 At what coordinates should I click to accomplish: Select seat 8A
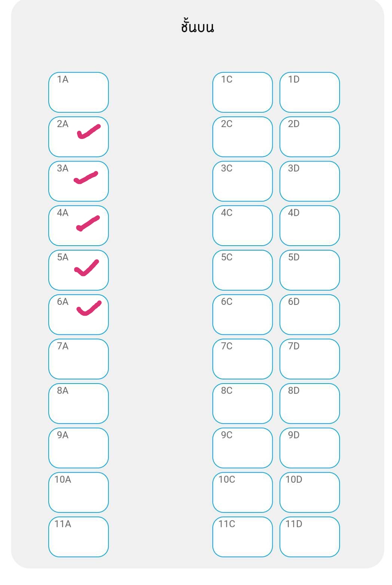click(78, 403)
